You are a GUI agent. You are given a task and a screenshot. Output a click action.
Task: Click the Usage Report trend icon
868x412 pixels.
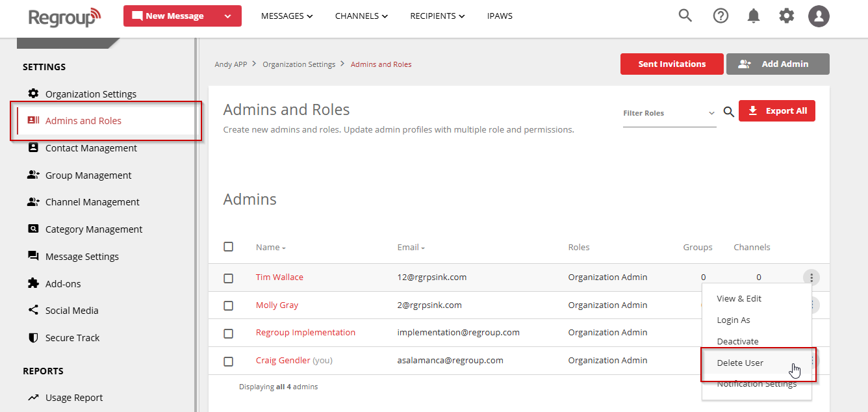[x=33, y=398]
